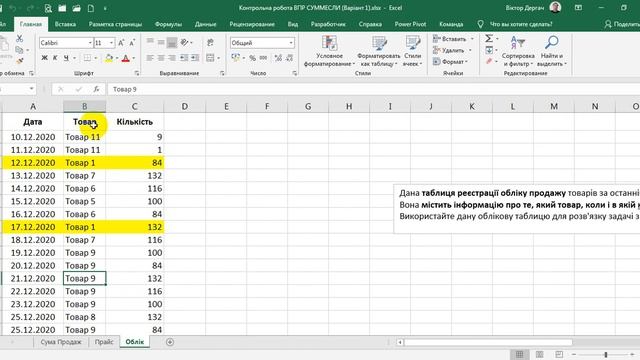Add a new sheet with plus icon
Image resolution: width=640 pixels, height=360 pixels.
pos(170,342)
